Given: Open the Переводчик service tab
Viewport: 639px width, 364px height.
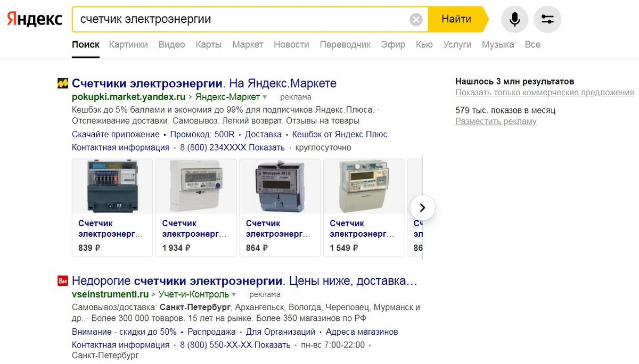Looking at the screenshot, I should pos(345,45).
